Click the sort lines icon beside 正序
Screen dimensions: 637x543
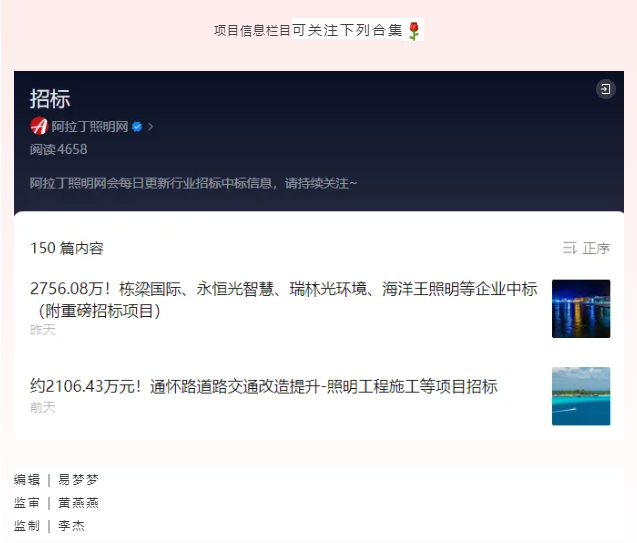570,248
